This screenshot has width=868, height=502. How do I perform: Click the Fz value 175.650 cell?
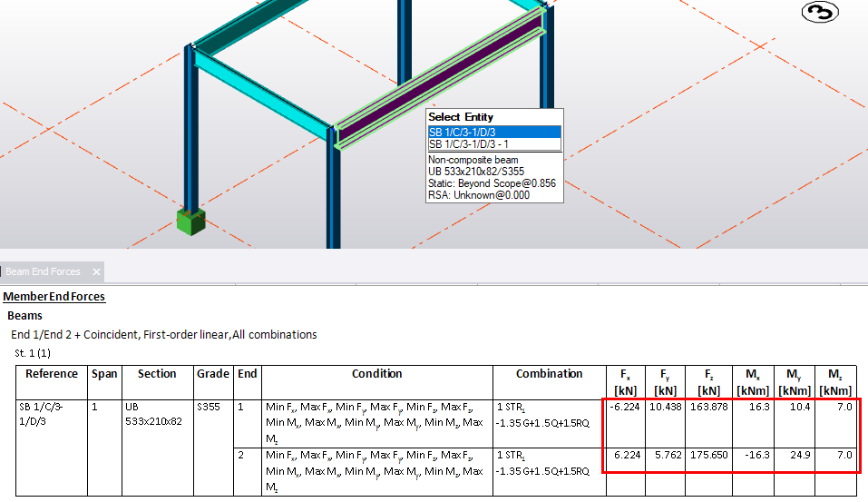coord(708,455)
